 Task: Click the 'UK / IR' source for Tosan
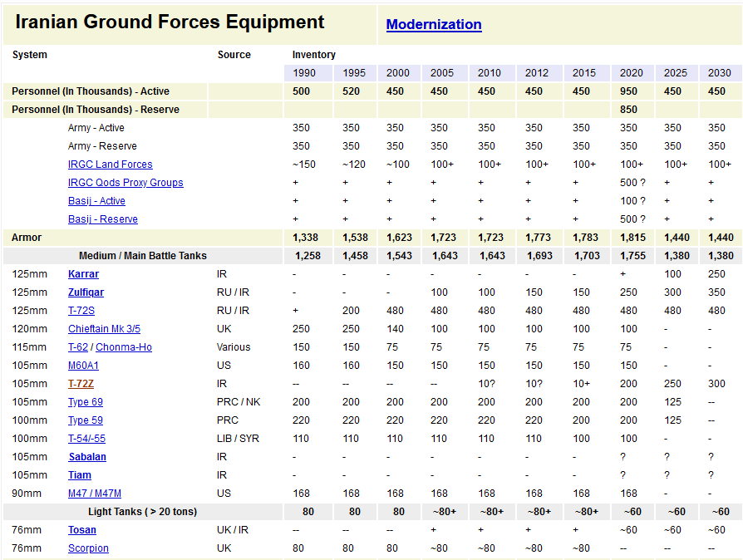(x=233, y=530)
